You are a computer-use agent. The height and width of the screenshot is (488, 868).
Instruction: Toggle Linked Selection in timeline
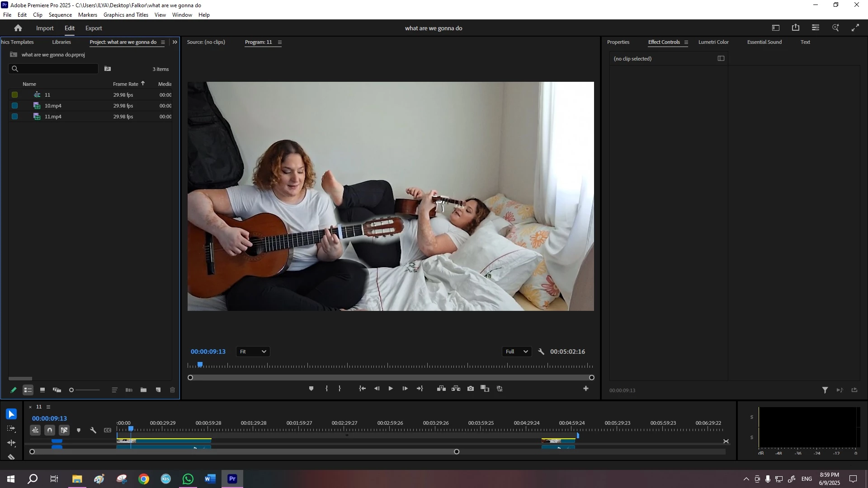pyautogui.click(x=64, y=430)
